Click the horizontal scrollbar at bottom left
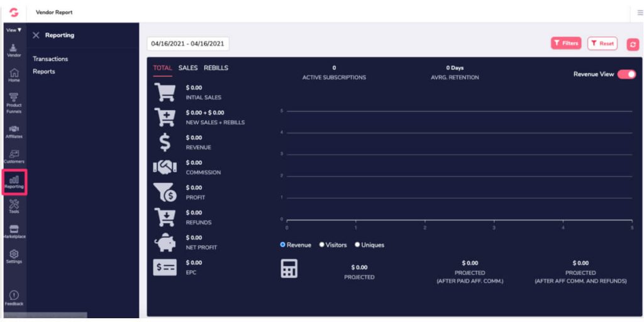This screenshot has width=644, height=322. (x=45, y=316)
